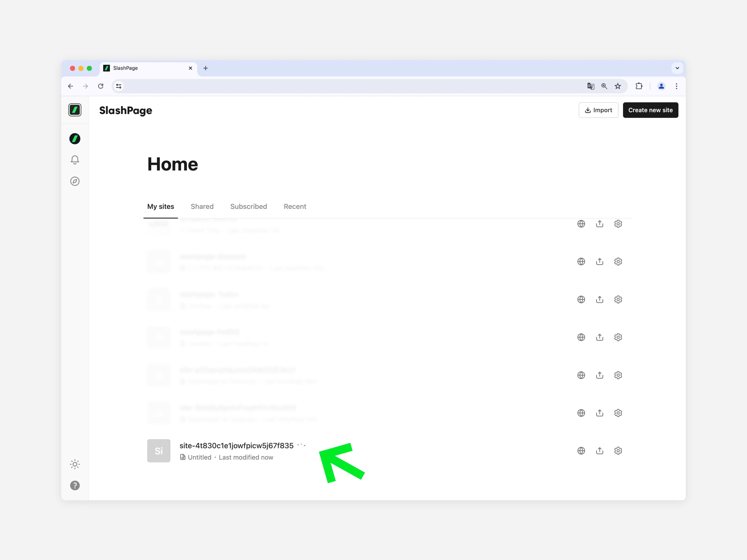Click the Home heading

tap(173, 164)
